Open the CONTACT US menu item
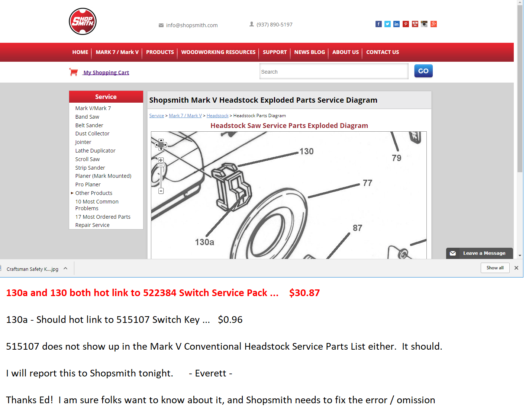Image resolution: width=532 pixels, height=417 pixels. click(383, 52)
